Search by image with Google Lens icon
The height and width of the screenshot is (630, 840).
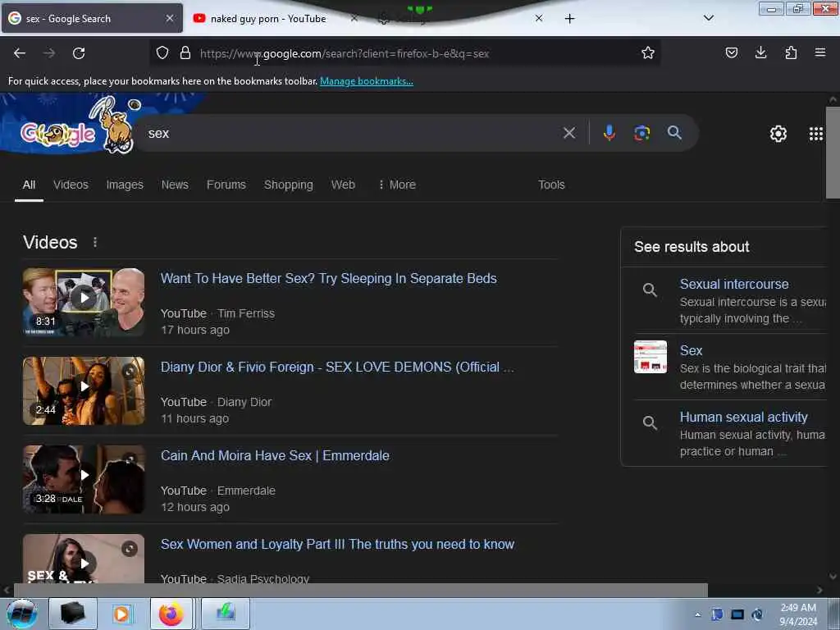[x=641, y=132]
